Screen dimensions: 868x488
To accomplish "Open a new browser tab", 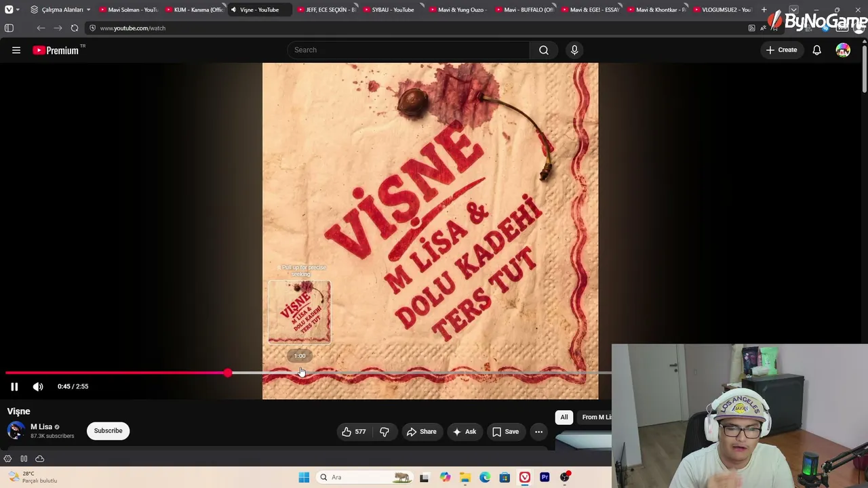I will [x=764, y=9].
